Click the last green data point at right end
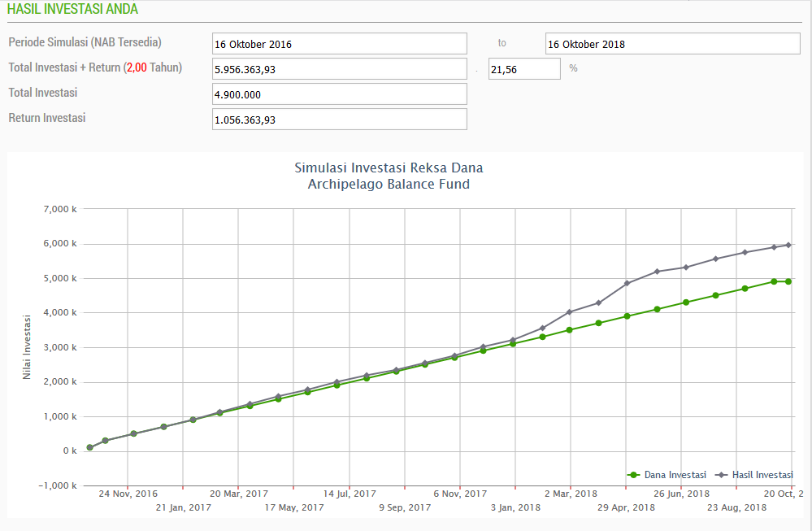This screenshot has height=531, width=812. [x=788, y=281]
